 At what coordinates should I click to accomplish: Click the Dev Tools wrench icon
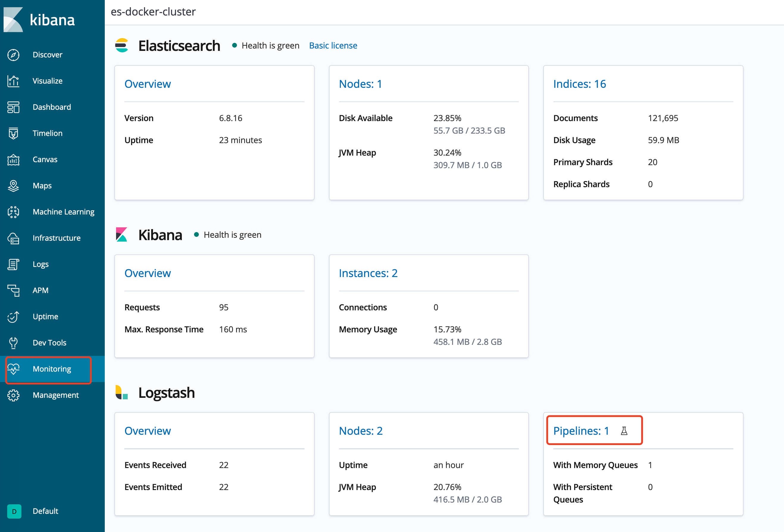point(13,343)
